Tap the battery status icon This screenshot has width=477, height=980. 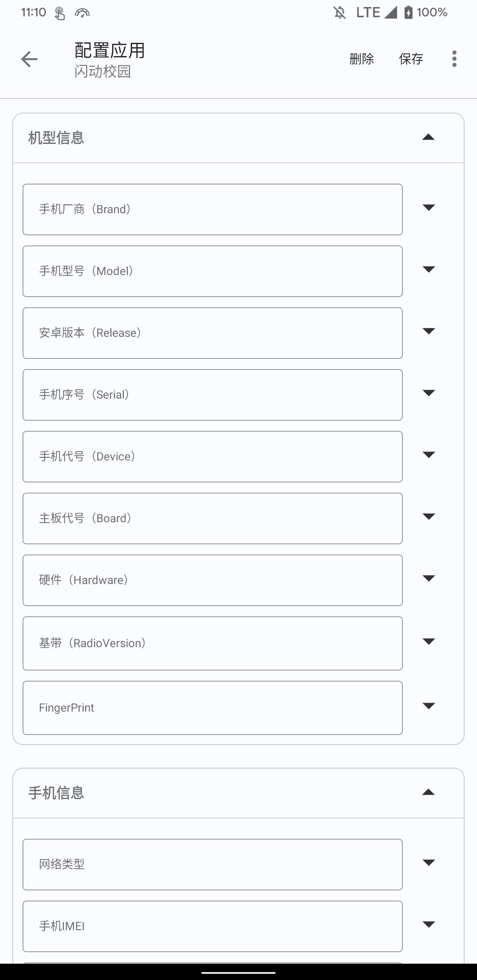pyautogui.click(x=408, y=12)
